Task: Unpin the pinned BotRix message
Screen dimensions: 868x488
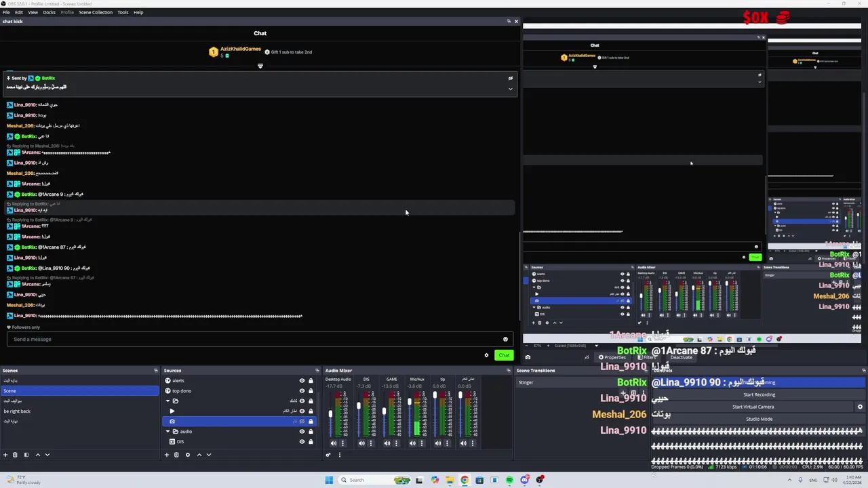Action: coord(511,78)
